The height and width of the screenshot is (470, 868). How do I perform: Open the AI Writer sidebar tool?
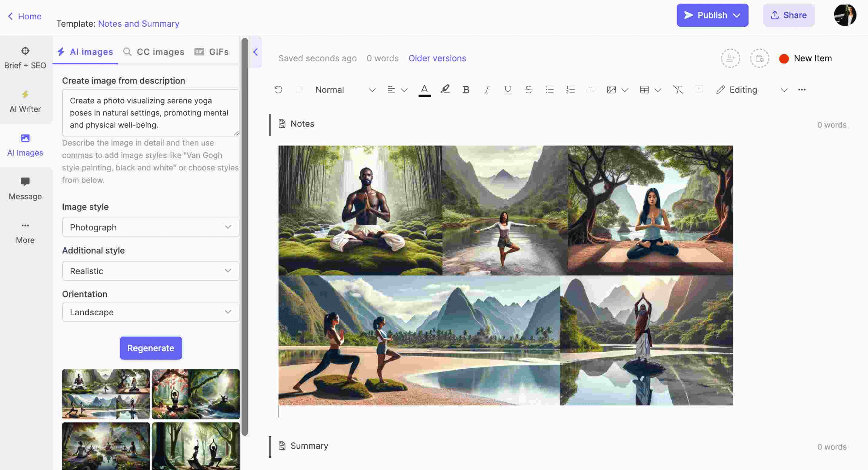tap(25, 101)
